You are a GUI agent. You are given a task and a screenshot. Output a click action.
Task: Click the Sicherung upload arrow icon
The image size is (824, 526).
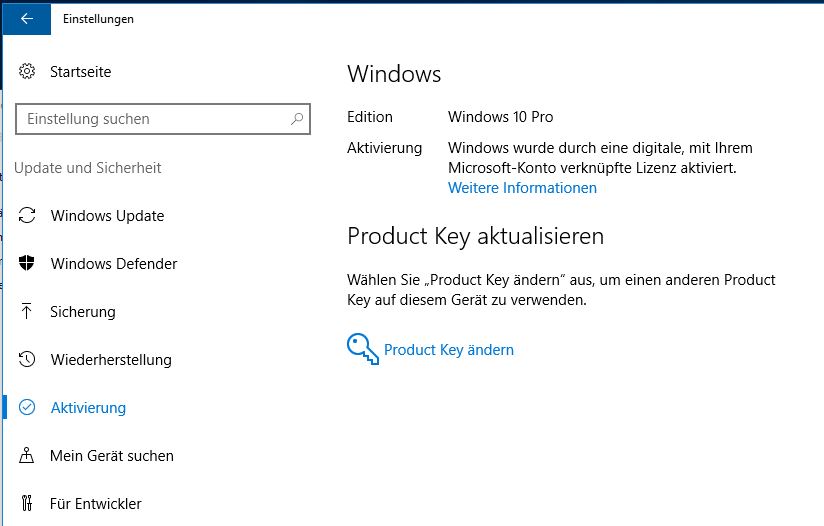coord(28,312)
